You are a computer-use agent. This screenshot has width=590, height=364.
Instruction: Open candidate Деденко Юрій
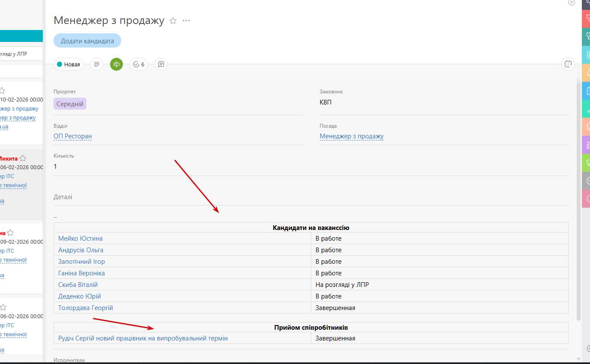coord(80,296)
